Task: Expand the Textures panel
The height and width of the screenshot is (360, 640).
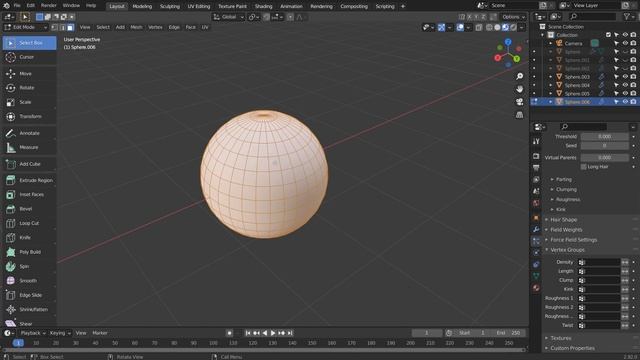Action: (x=560, y=338)
